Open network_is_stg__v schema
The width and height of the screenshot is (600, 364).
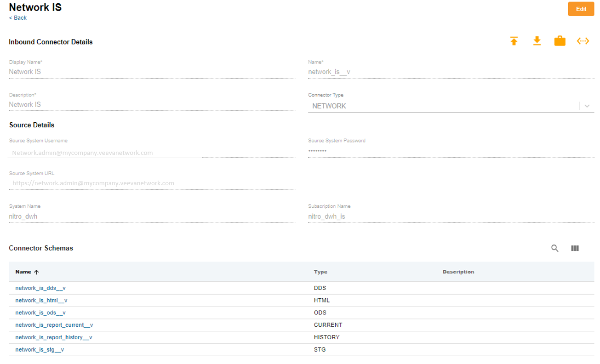(x=40, y=350)
